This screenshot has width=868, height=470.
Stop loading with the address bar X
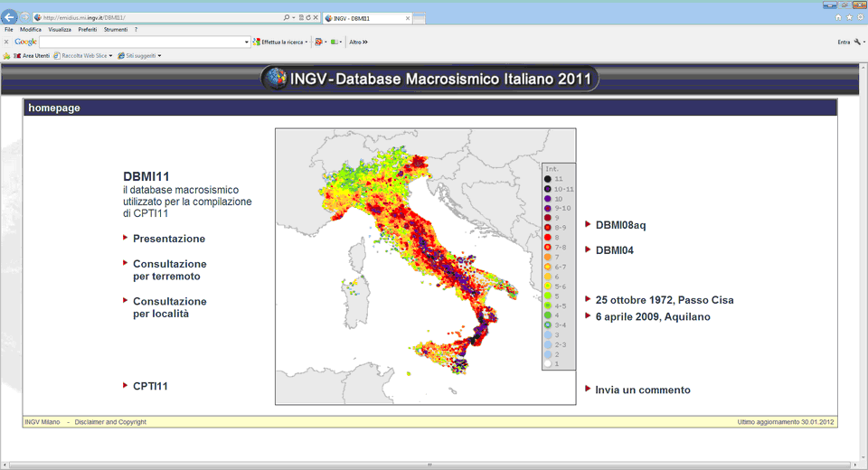coord(316,18)
